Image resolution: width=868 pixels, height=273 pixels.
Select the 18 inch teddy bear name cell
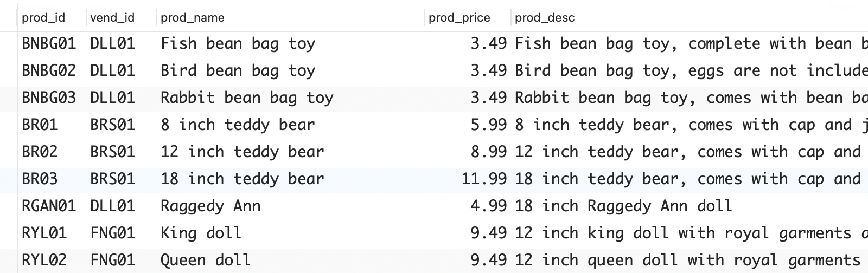click(x=242, y=179)
